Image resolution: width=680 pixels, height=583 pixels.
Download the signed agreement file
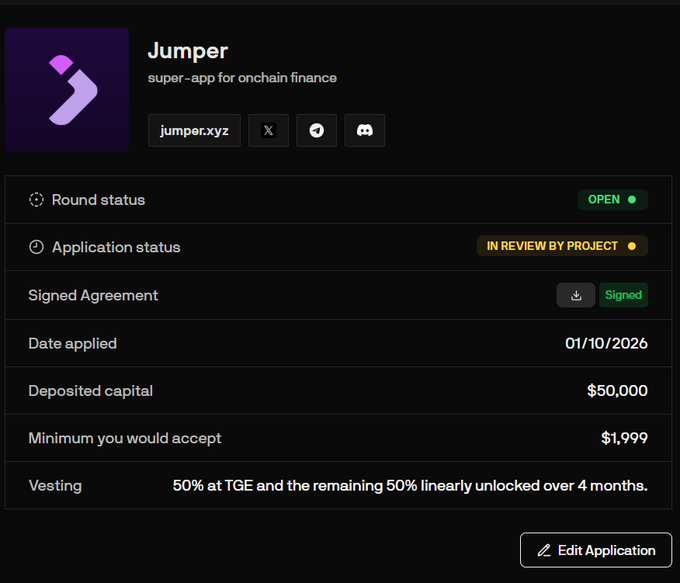pyautogui.click(x=576, y=295)
